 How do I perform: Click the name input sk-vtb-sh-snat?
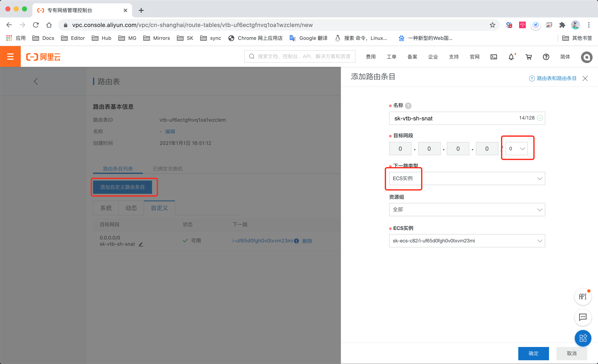(x=467, y=118)
